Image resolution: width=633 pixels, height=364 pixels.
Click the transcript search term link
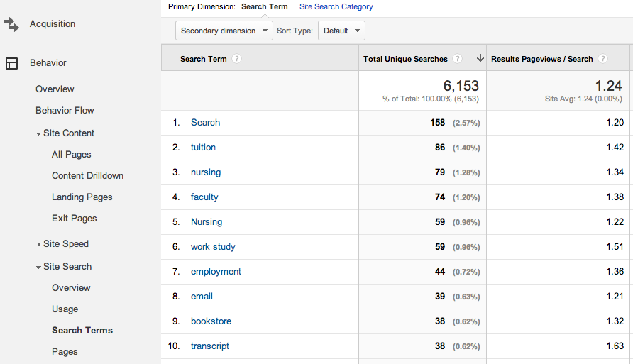point(210,346)
